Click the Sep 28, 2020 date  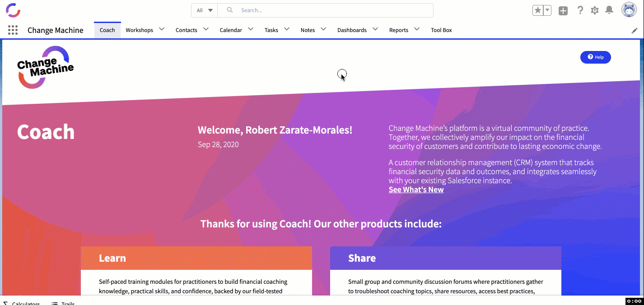point(218,144)
